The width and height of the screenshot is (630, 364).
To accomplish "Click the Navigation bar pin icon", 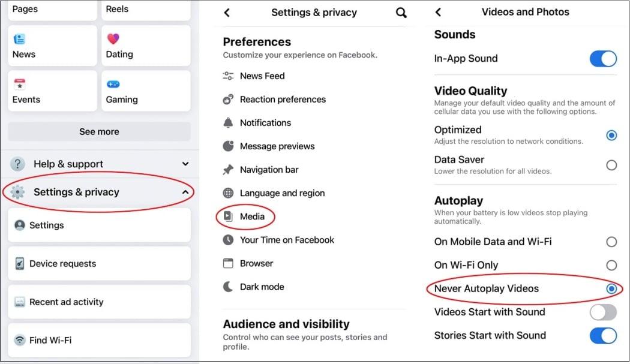I will [x=228, y=170].
